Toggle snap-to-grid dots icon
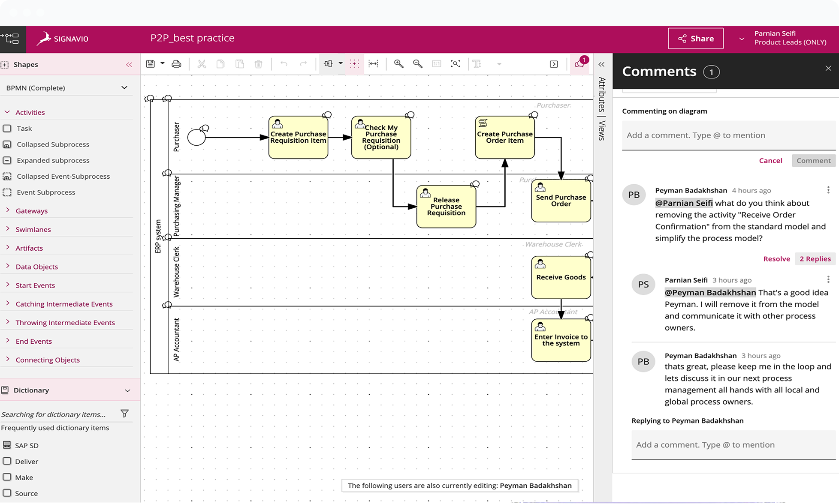839x504 pixels. (x=354, y=63)
